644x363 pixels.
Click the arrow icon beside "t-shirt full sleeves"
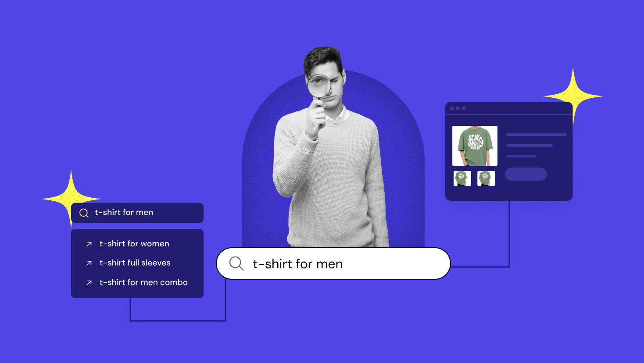point(89,263)
